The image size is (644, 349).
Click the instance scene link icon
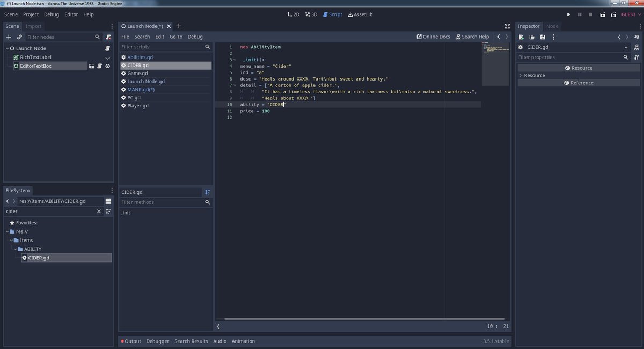point(19,37)
